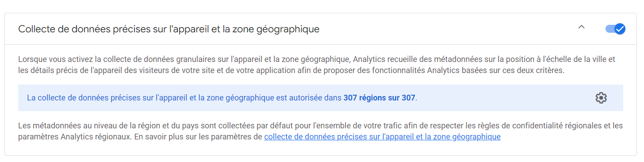Viewport: 644px width, 162px height.
Task: Click the blue banner about authorized regions
Action: 320,98
